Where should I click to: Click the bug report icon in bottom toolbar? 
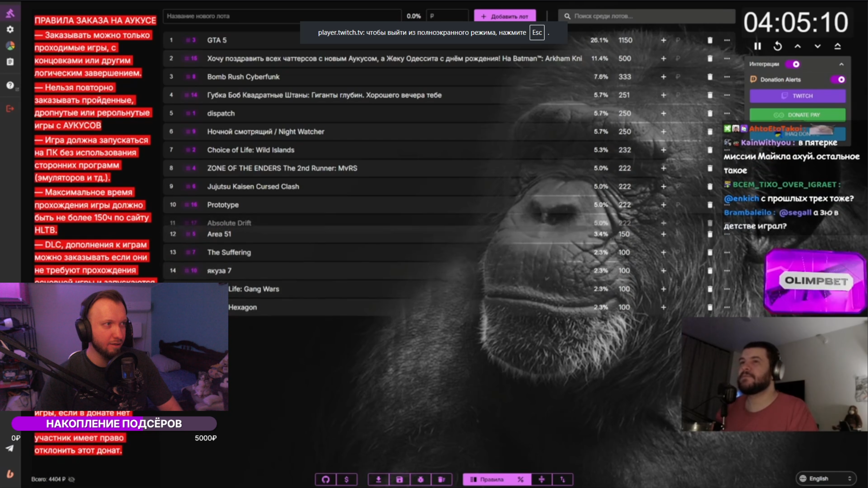(x=420, y=479)
